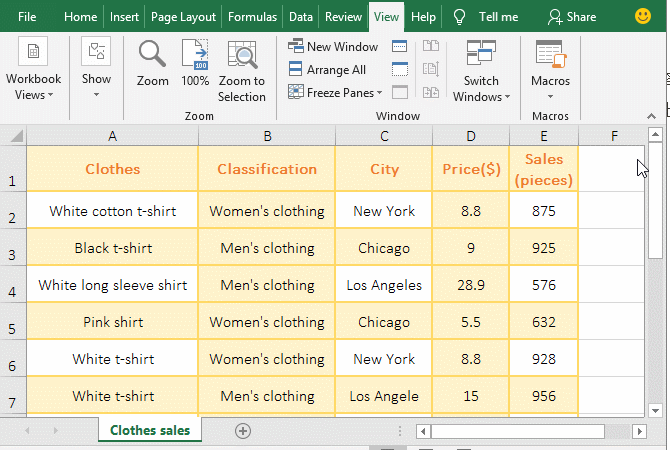670x450 pixels.
Task: Select row 6 header
Action: pyautogui.click(x=13, y=359)
